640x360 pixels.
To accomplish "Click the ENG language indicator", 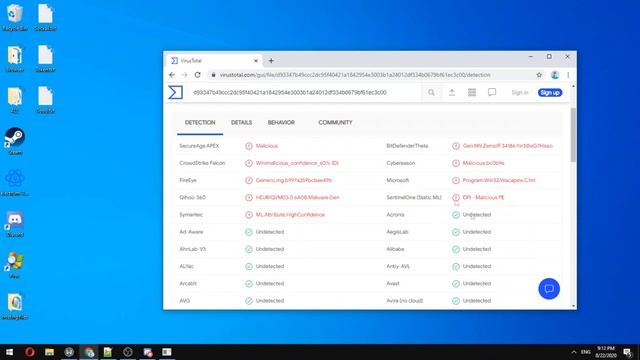I will point(586,352).
